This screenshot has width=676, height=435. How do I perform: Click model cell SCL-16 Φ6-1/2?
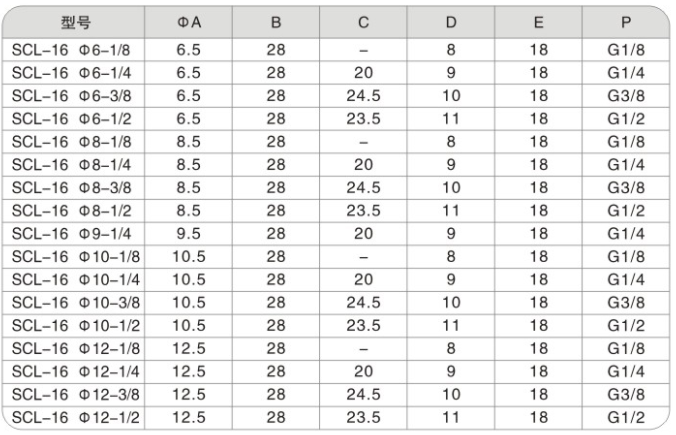click(x=73, y=119)
